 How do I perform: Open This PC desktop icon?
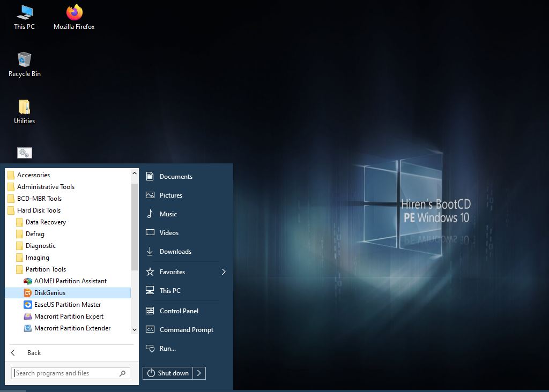coord(24,13)
